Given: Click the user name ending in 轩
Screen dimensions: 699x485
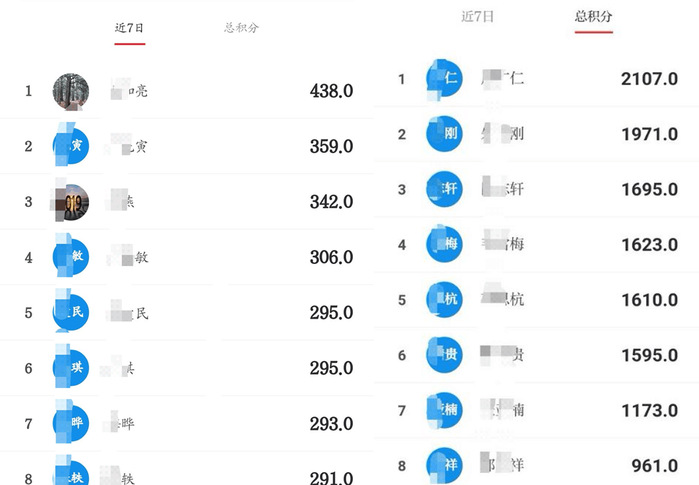Looking at the screenshot, I should click(503, 189).
